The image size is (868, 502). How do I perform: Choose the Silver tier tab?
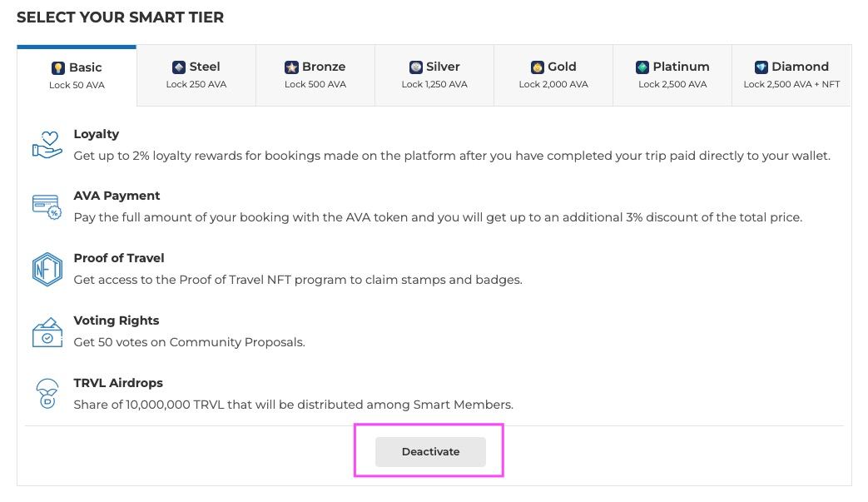(434, 75)
